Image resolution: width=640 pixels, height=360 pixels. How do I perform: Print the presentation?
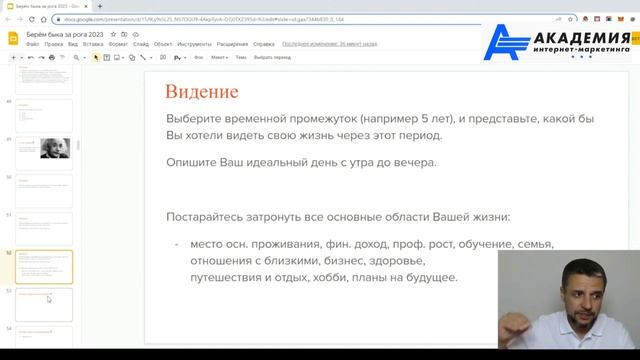coord(52,58)
